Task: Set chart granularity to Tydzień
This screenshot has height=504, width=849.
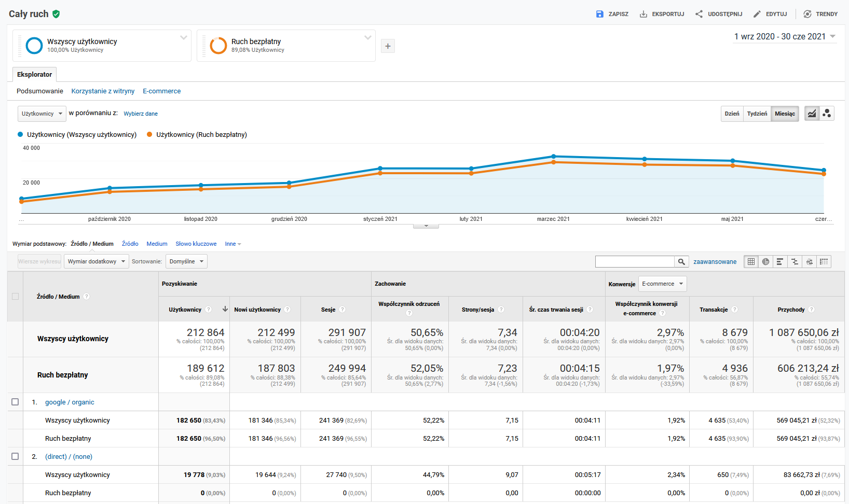Action: (757, 114)
